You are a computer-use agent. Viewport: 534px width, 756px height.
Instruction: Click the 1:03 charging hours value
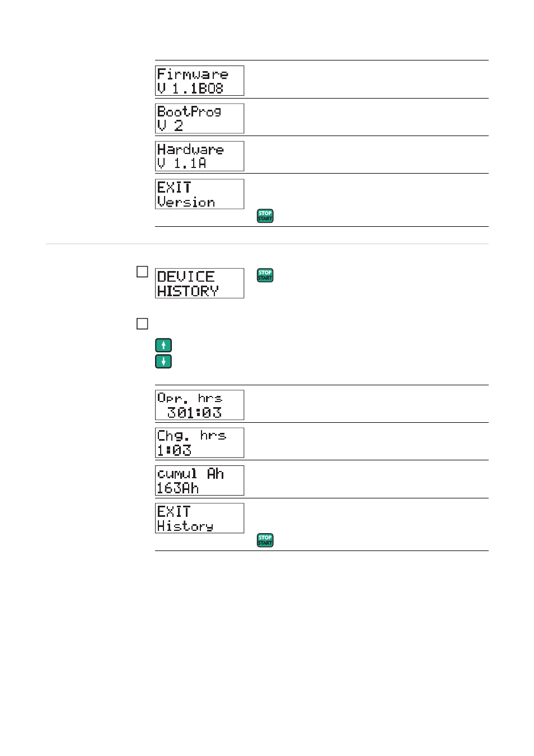point(174,450)
